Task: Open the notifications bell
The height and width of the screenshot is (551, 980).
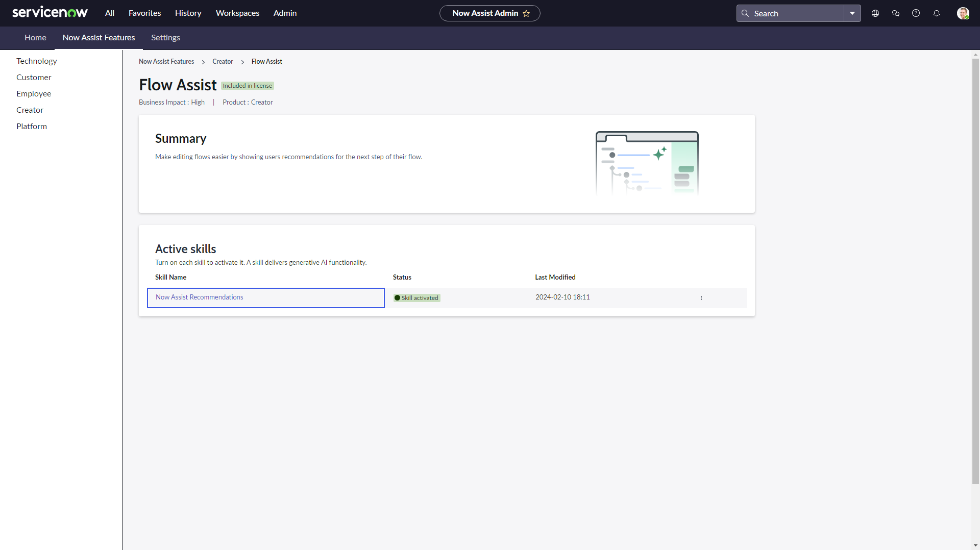Action: pyautogui.click(x=937, y=13)
